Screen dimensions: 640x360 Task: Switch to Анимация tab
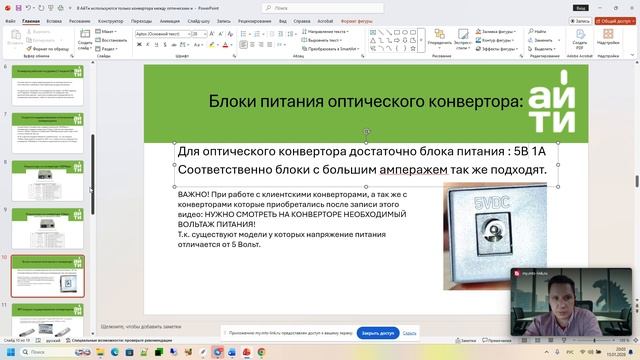tap(170, 21)
